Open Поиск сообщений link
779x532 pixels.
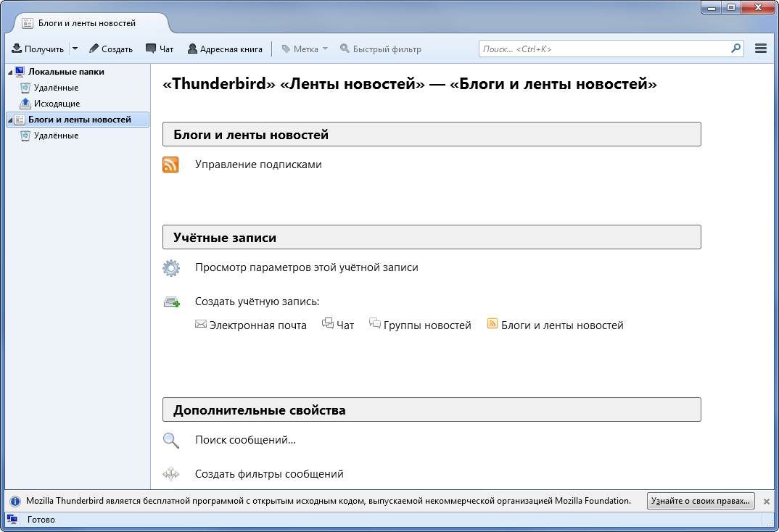245,440
